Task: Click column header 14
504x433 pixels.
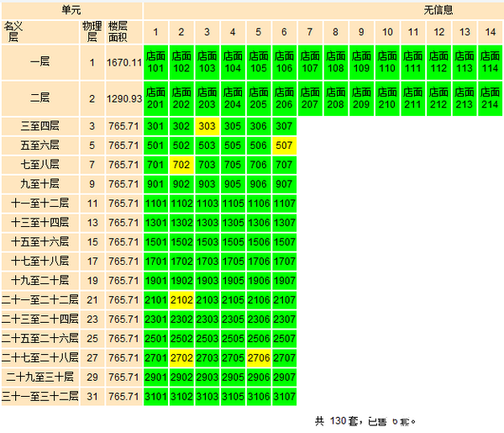Action: pyautogui.click(x=490, y=33)
